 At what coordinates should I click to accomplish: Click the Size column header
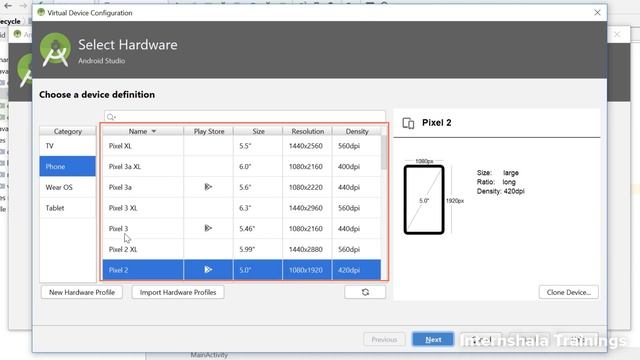click(x=258, y=131)
